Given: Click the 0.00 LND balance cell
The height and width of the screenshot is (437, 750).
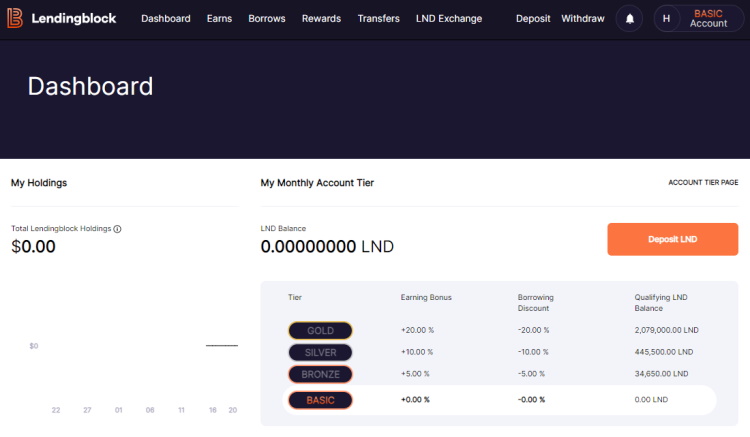Looking at the screenshot, I should click(x=651, y=400).
